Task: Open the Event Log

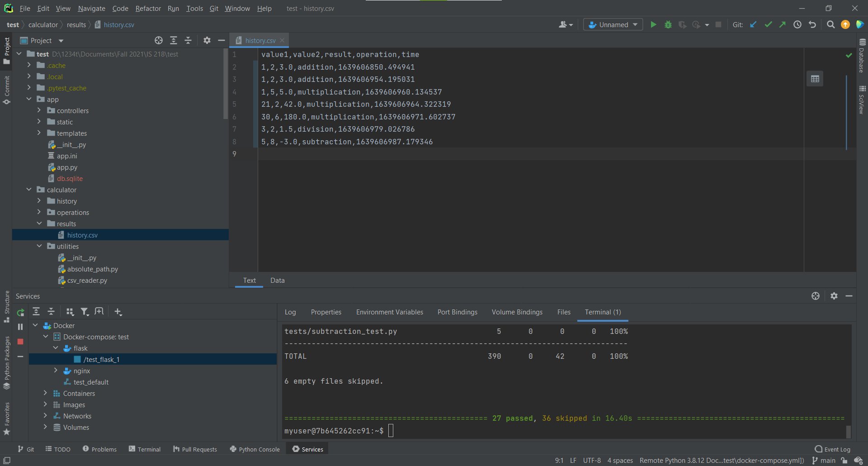Action: pyautogui.click(x=832, y=449)
